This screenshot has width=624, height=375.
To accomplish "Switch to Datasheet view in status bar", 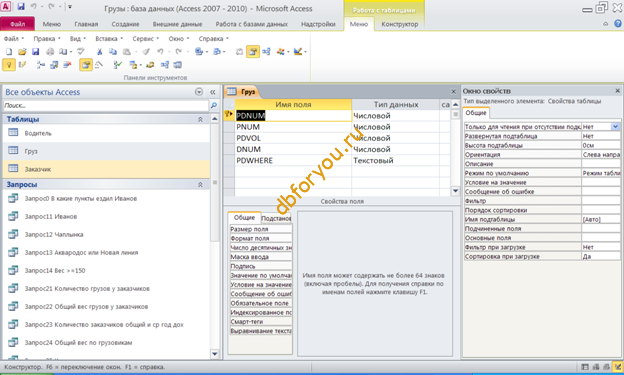I will 585,367.
